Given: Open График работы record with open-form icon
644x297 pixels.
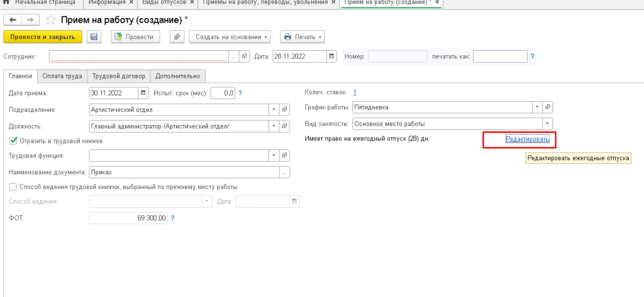Looking at the screenshot, I should 548,107.
